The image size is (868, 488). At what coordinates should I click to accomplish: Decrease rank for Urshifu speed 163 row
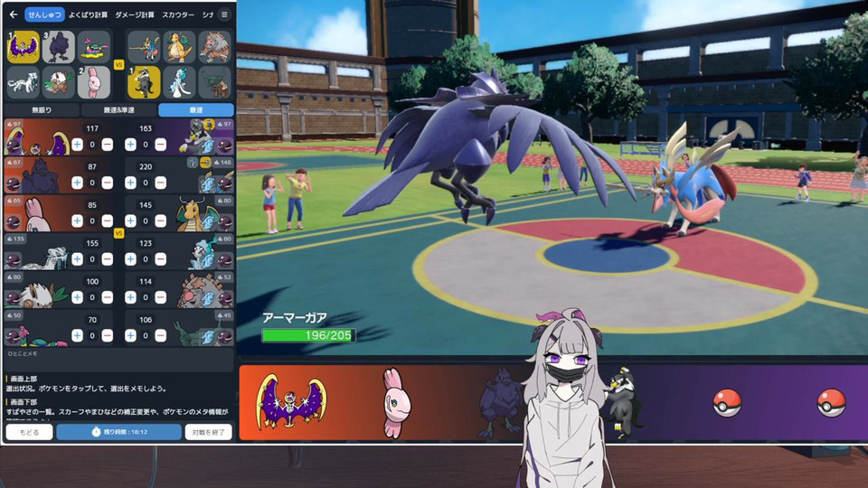[x=161, y=145]
